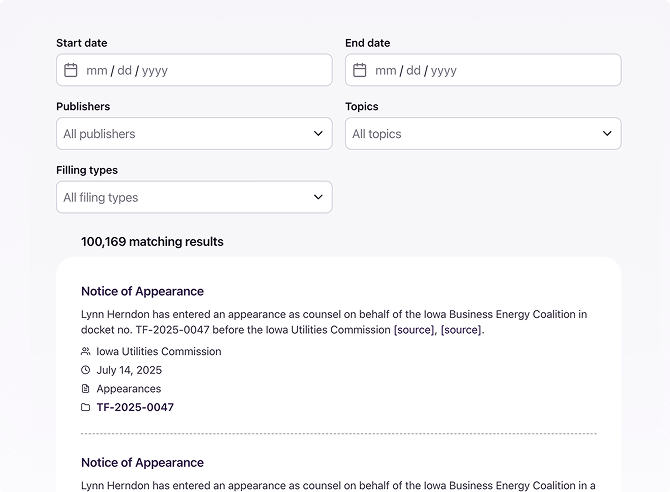
Task: Open the second Notice of Appearance title
Action: [x=142, y=462]
